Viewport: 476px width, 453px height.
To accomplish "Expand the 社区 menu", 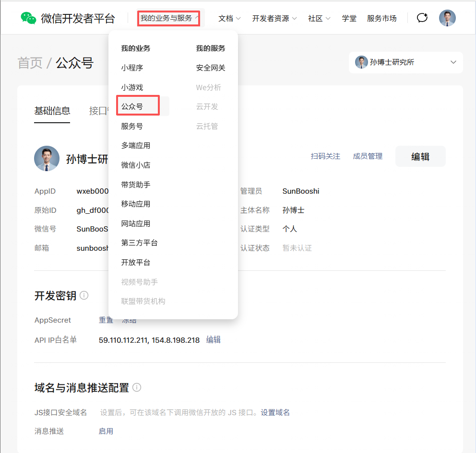I will tap(319, 18).
